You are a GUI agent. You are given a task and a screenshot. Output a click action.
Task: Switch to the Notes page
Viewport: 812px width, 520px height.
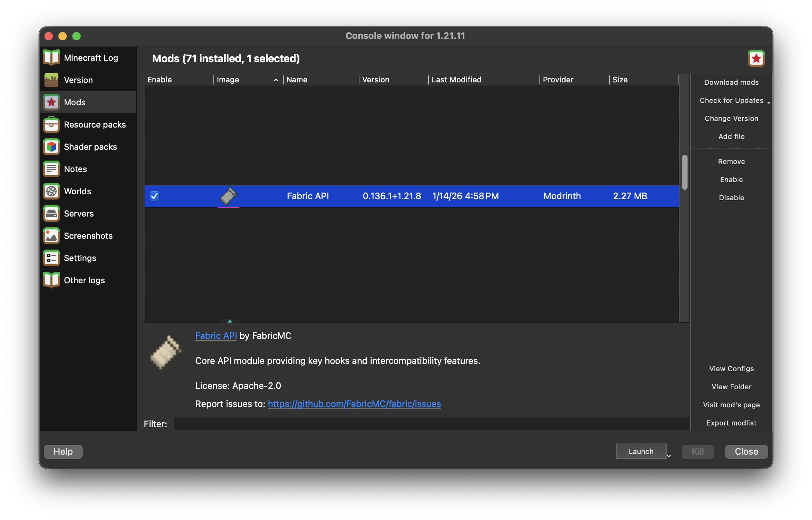pyautogui.click(x=75, y=169)
